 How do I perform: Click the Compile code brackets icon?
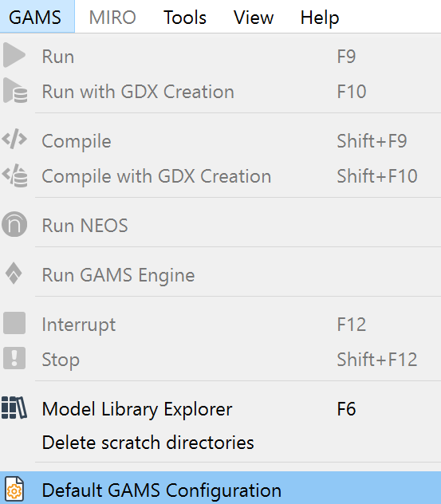(14, 140)
